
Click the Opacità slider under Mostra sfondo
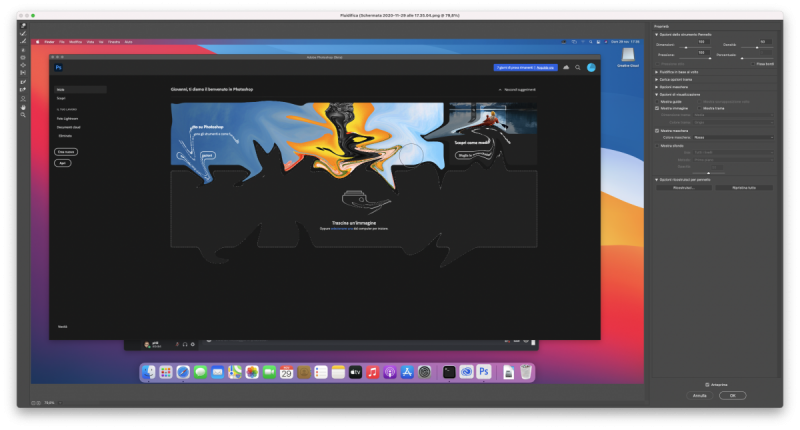pyautogui.click(x=708, y=173)
